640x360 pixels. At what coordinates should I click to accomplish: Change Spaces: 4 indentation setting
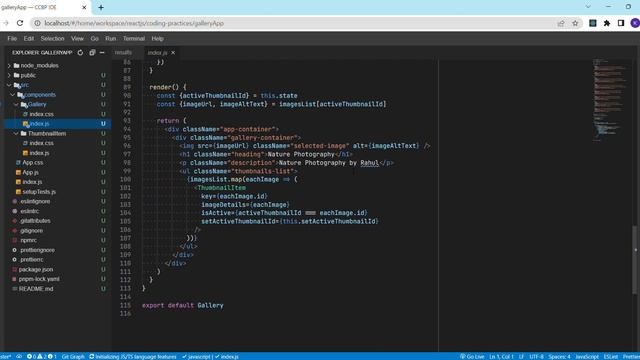point(559,356)
